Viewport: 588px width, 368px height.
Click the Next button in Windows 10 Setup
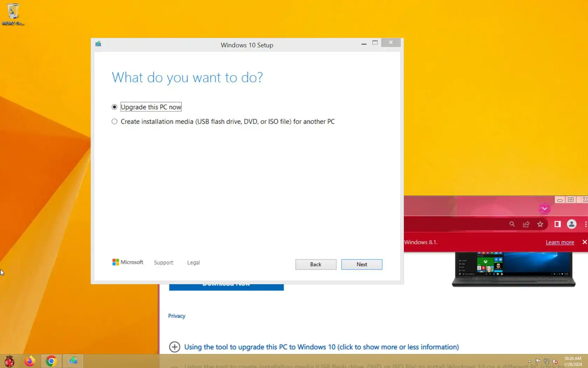coord(362,264)
